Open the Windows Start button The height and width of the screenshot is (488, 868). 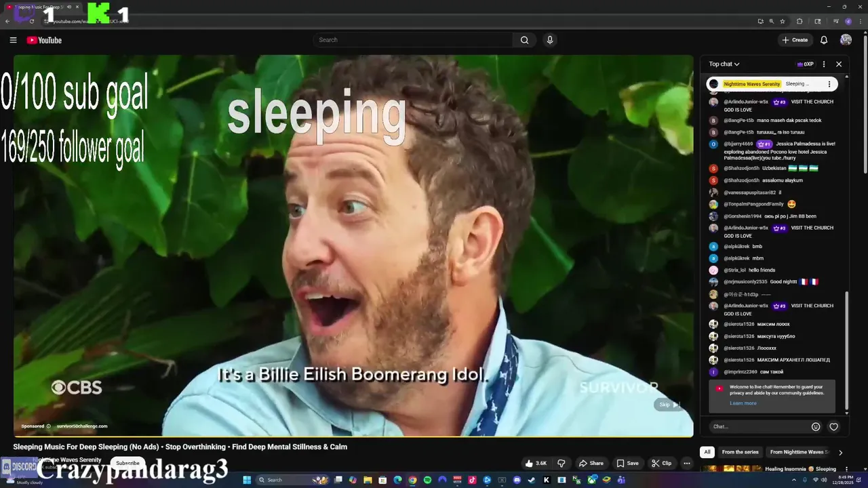[248, 480]
